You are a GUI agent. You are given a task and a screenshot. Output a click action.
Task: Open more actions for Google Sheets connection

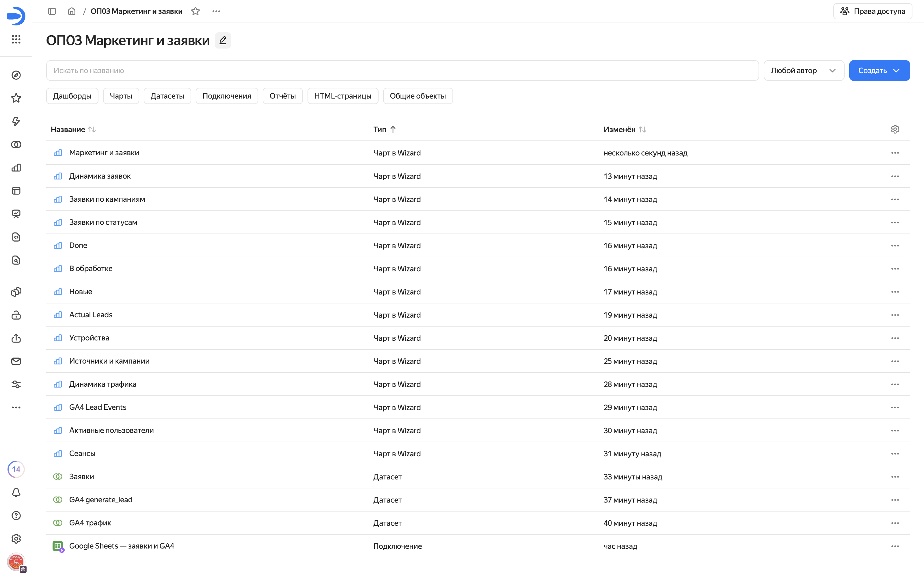895,546
